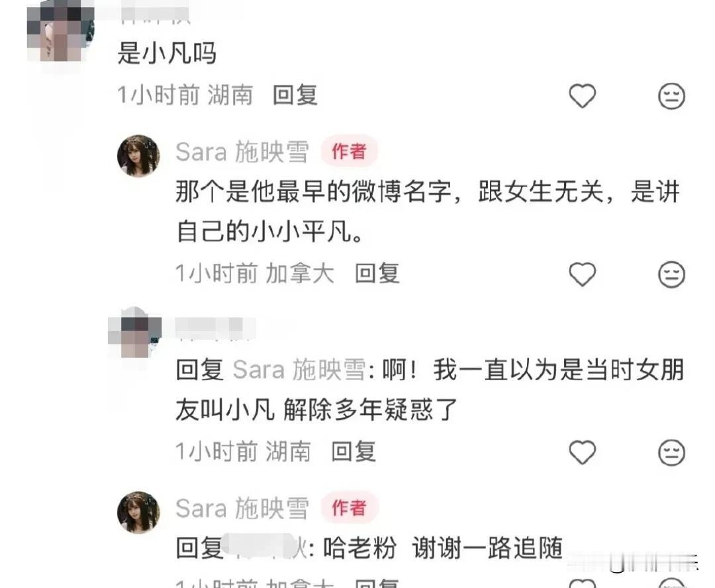Image resolution: width=715 pixels, height=588 pixels.
Task: Reply to Sara's 加拿大 comment about 微博名字
Action: click(377, 273)
